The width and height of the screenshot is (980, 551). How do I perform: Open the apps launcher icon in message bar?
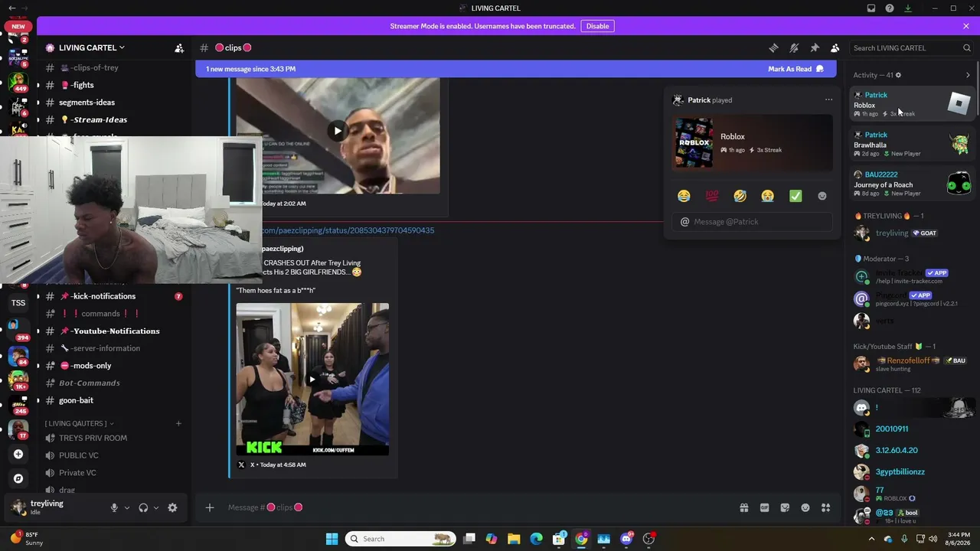826,507
